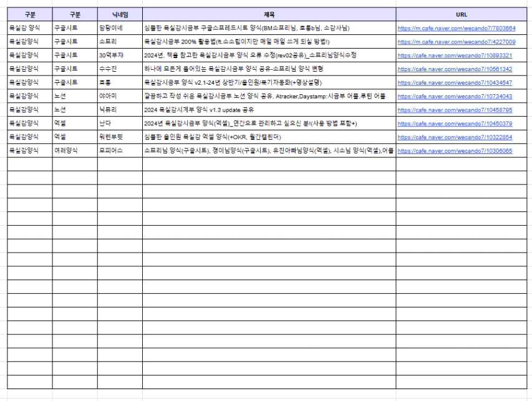Click the wecando7/10734043 hyperlink
This screenshot has height=401, width=532.
[455, 96]
